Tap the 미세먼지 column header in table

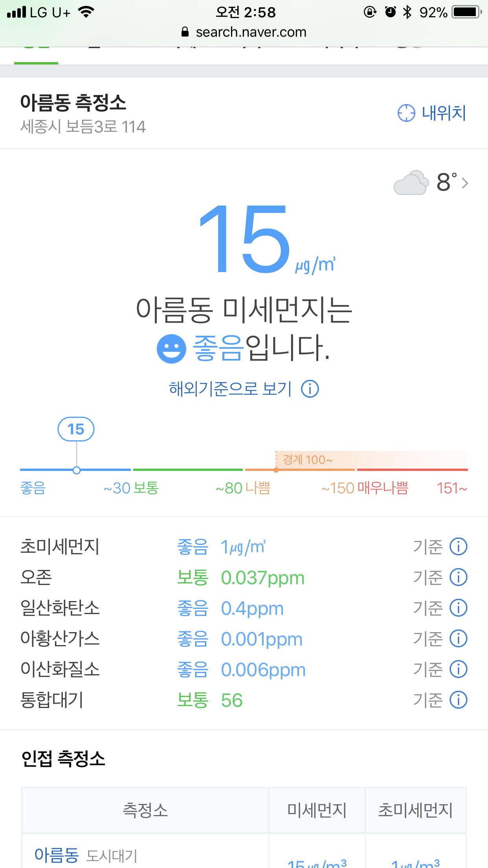[317, 810]
